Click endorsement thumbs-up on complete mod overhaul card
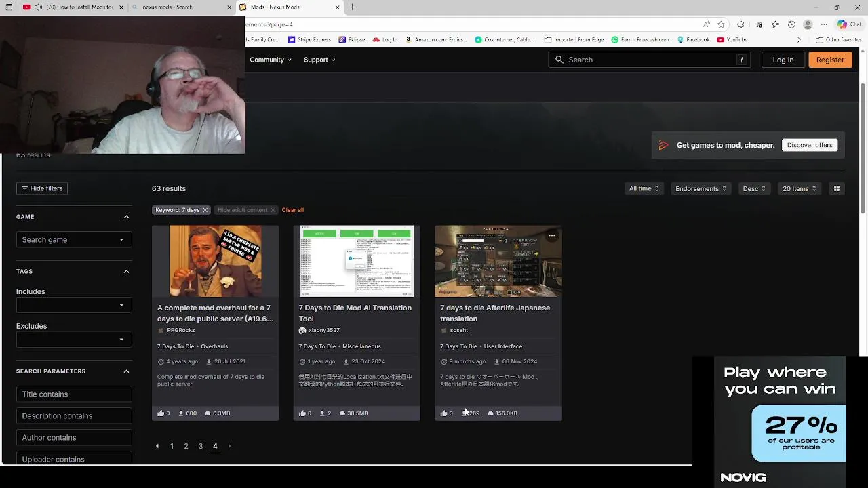This screenshot has width=868, height=488. coord(161,413)
